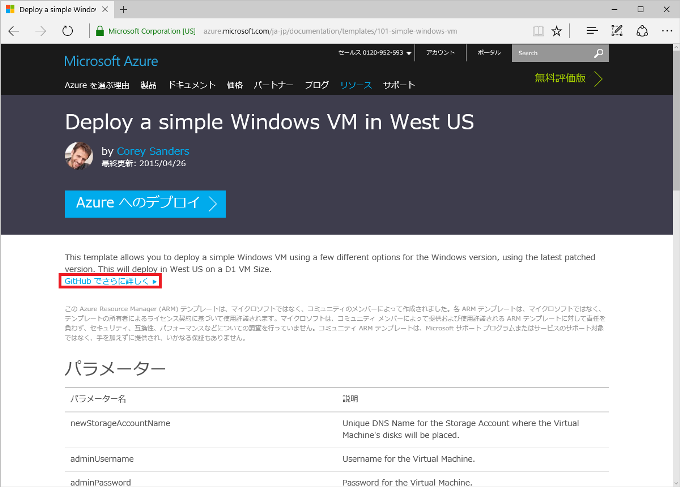Open the パートナー menu item
The image size is (680, 487).
(x=273, y=85)
